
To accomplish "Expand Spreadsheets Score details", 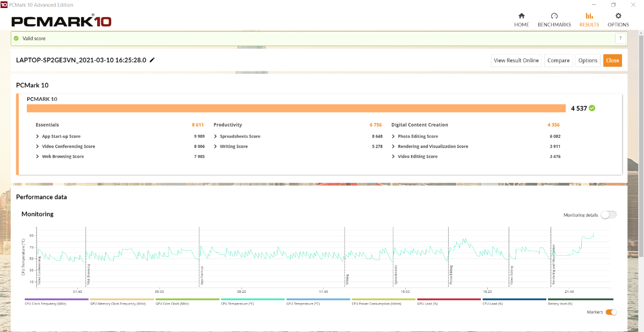I will (x=215, y=136).
